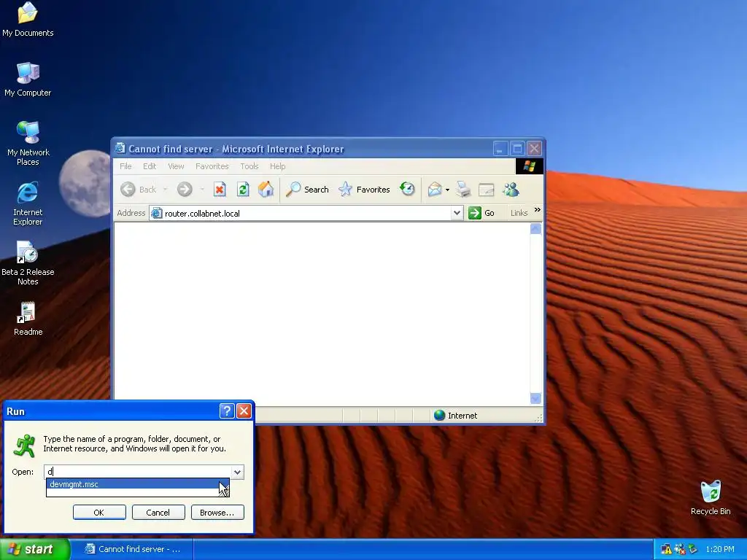
Task: Open My Documents desktop icon
Action: tap(28, 19)
